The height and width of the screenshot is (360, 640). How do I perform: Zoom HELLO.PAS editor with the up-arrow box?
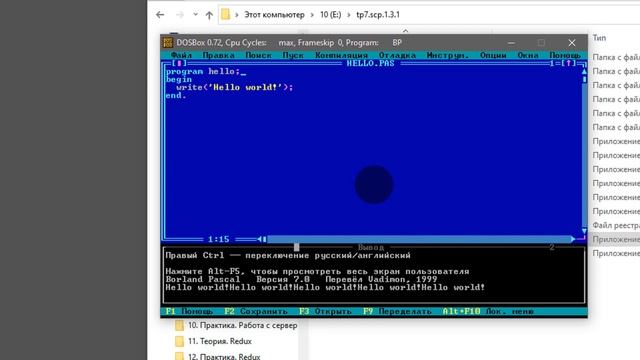[568, 63]
